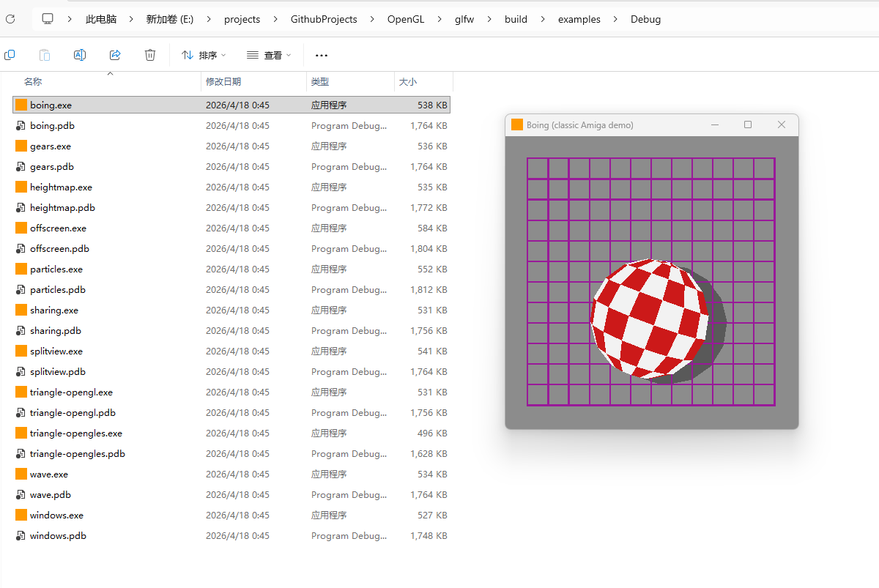Open the three-dots more options menu
Viewport: 879px width, 588px height.
click(x=321, y=55)
